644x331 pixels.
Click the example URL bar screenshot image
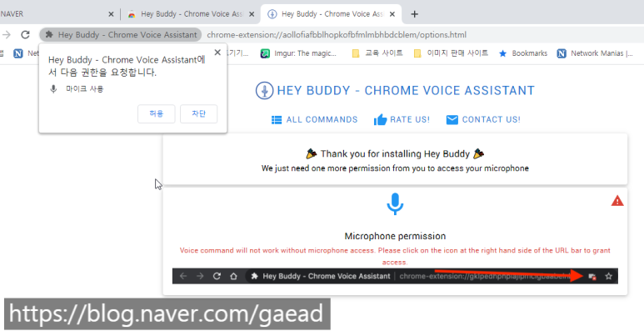coord(395,276)
